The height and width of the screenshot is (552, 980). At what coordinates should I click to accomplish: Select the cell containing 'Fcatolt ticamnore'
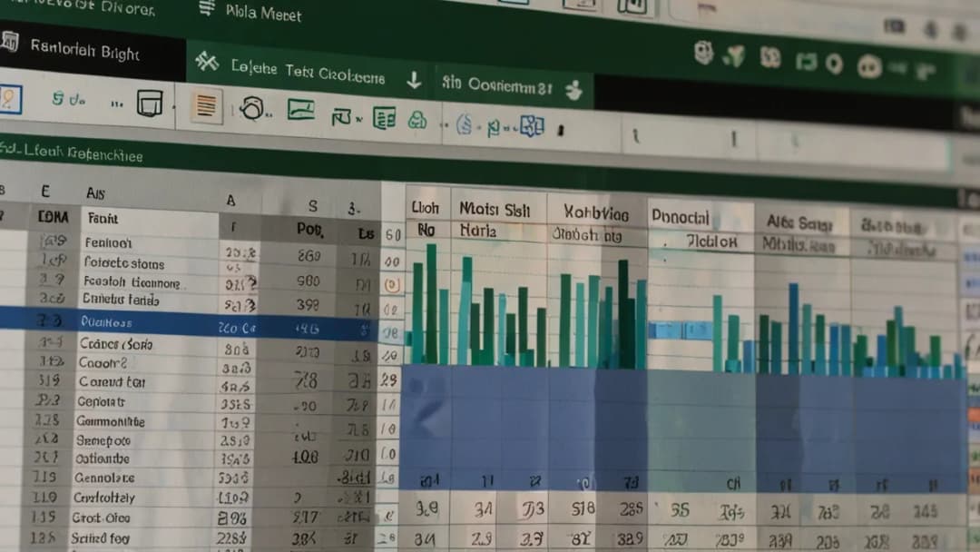[x=131, y=281]
